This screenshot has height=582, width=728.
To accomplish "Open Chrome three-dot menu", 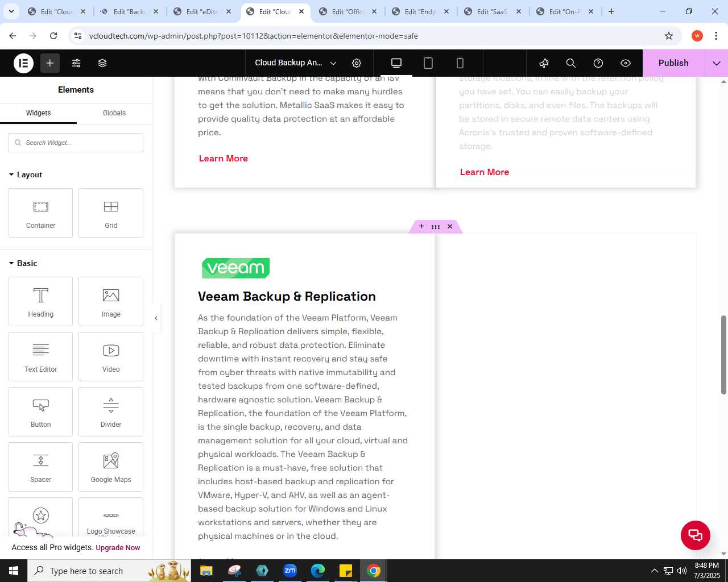I will pyautogui.click(x=716, y=36).
